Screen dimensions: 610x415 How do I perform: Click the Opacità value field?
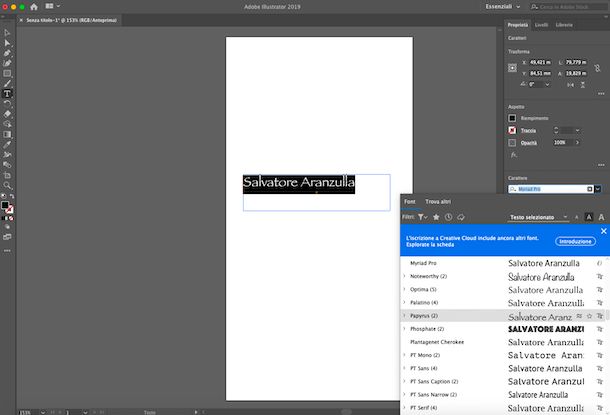tap(563, 143)
